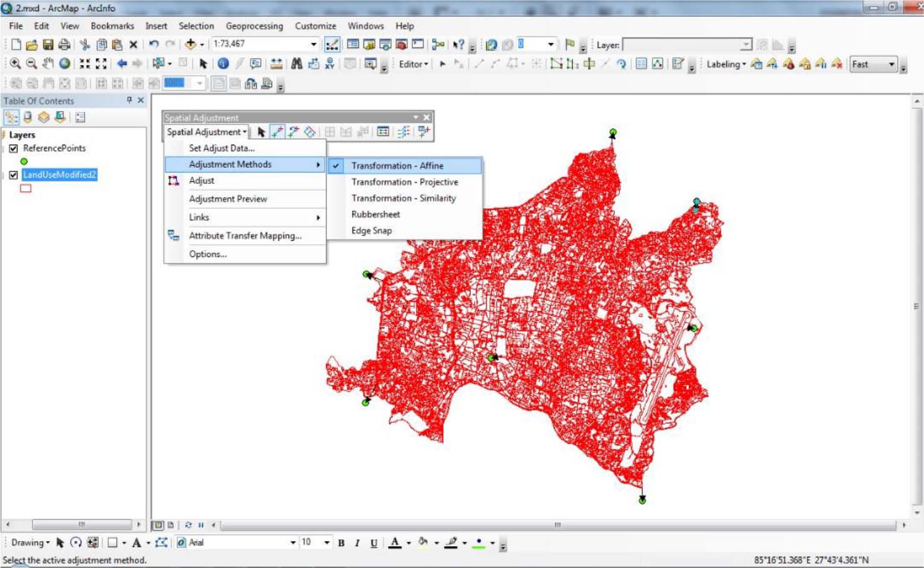Click the Save map document icon
924x568 pixels.
pyautogui.click(x=48, y=44)
